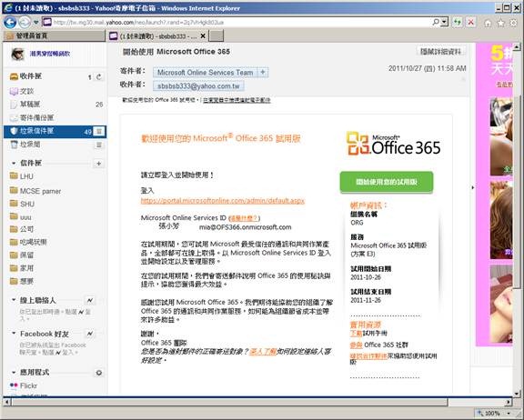Open the 草稿匣 drafts folder

pyautogui.click(x=30, y=105)
